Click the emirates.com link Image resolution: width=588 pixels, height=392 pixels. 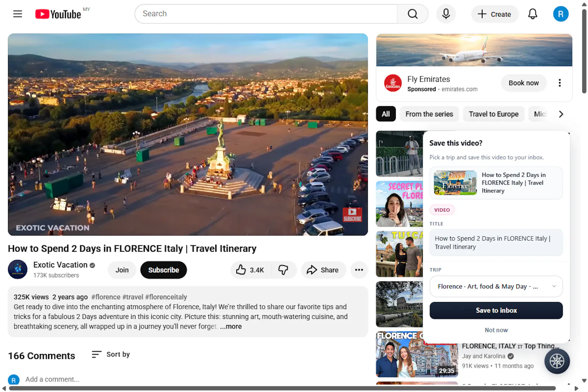point(459,89)
